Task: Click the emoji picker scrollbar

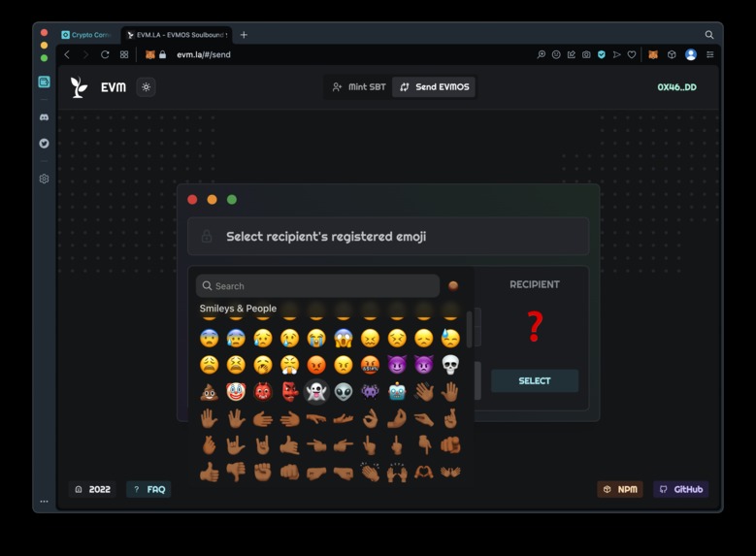Action: (469, 328)
